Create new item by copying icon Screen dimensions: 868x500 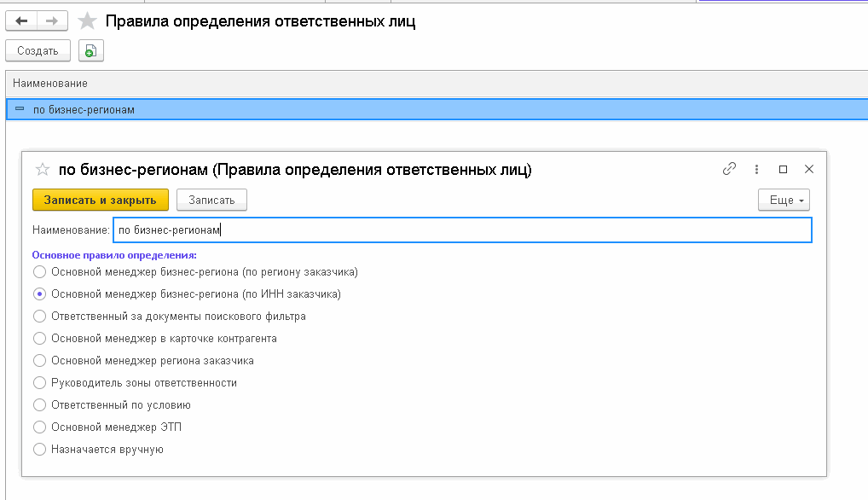pos(90,51)
